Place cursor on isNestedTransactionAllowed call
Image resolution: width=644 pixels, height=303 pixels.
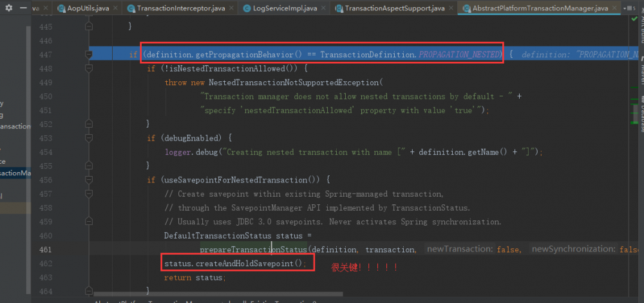pyautogui.click(x=229, y=68)
